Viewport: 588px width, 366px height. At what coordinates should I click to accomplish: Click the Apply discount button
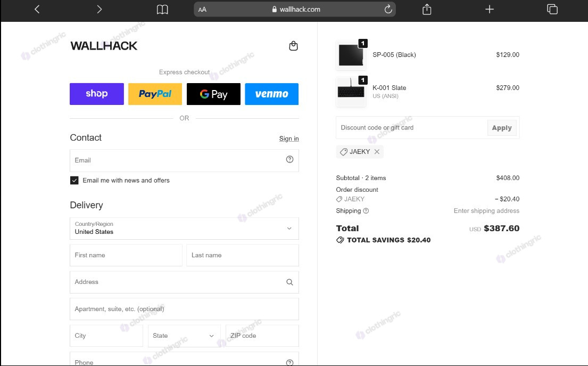pos(502,128)
